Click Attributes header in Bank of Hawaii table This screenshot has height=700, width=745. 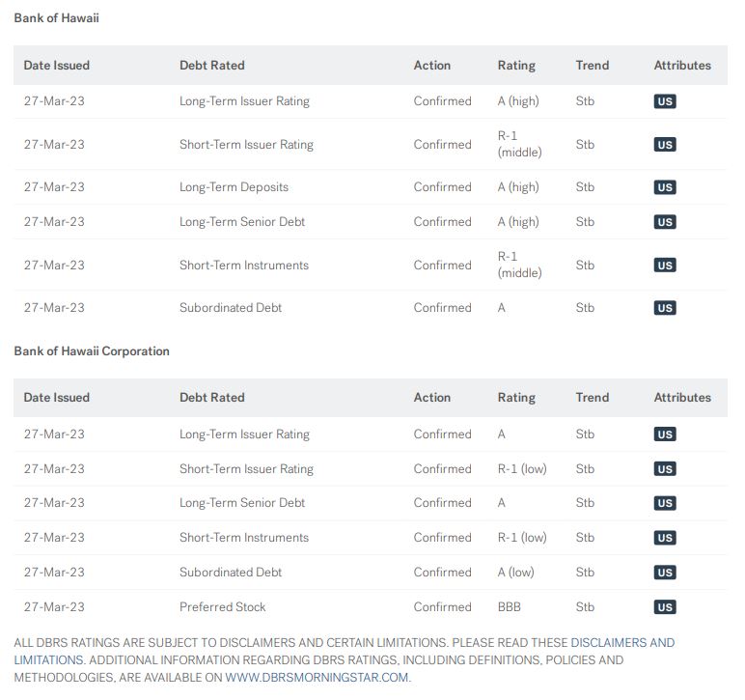(x=682, y=65)
